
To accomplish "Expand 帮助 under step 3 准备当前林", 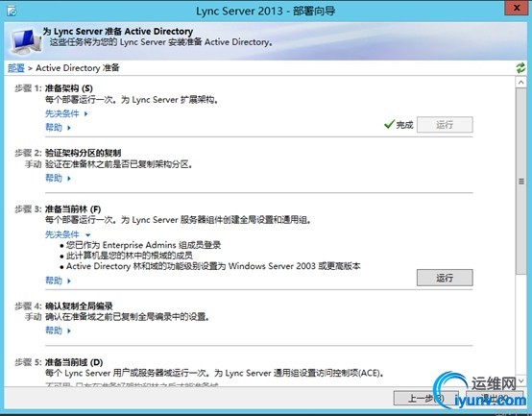I will click(x=58, y=281).
